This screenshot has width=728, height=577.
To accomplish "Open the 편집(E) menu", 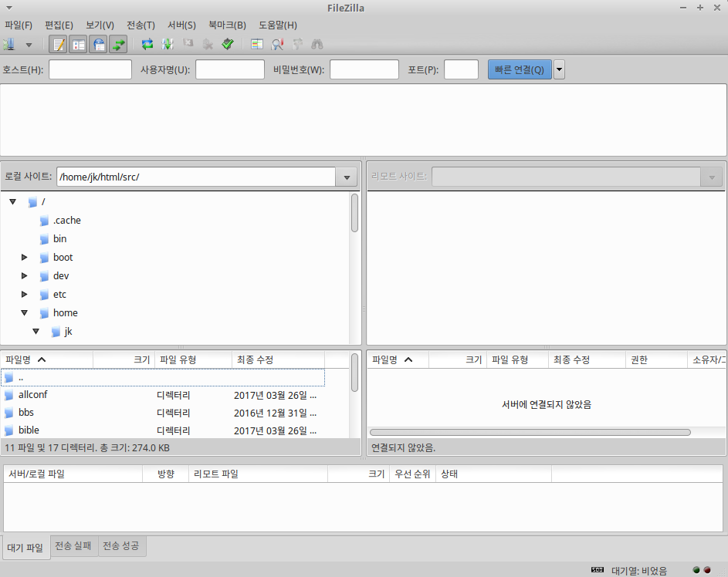I will (59, 25).
